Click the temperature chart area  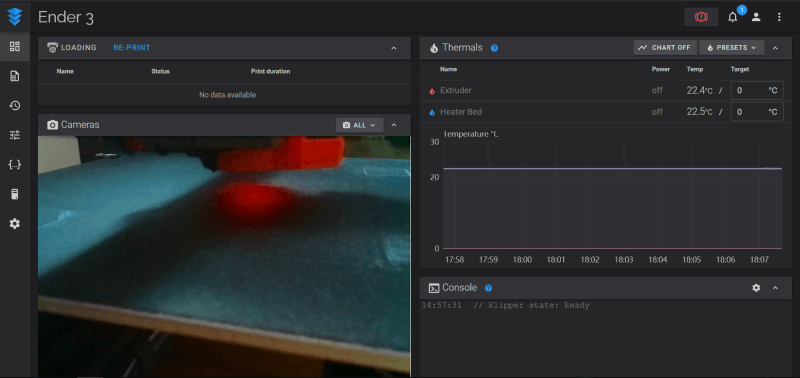coord(612,195)
